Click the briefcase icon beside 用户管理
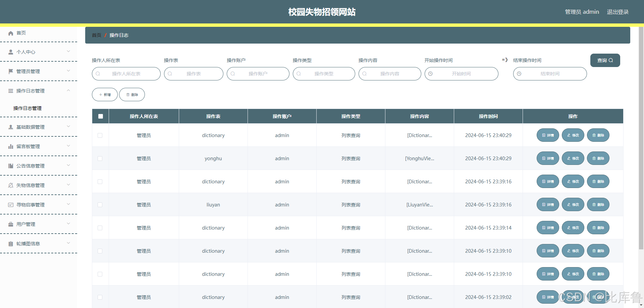 click(x=11, y=224)
